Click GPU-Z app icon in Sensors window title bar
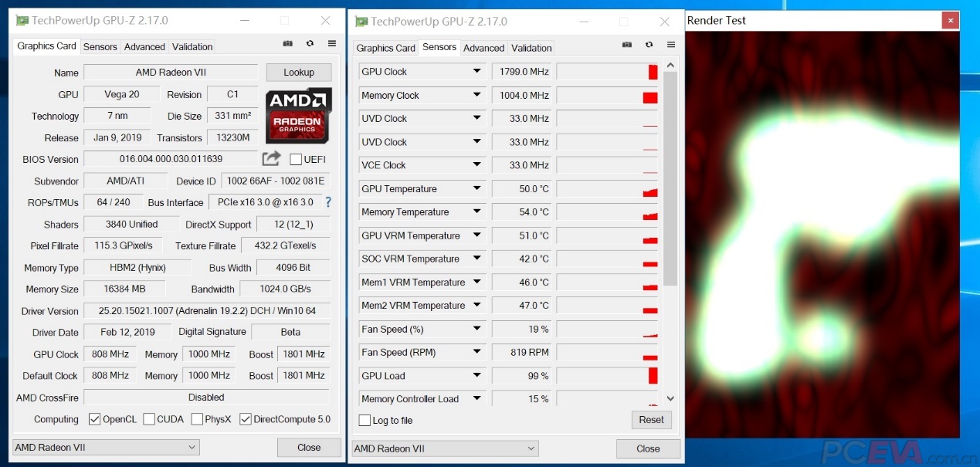 pos(361,22)
